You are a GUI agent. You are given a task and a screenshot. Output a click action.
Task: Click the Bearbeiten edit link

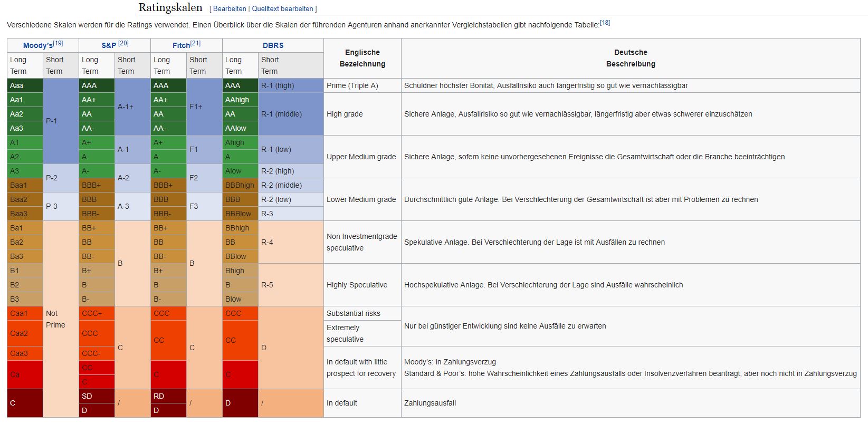click(x=230, y=9)
